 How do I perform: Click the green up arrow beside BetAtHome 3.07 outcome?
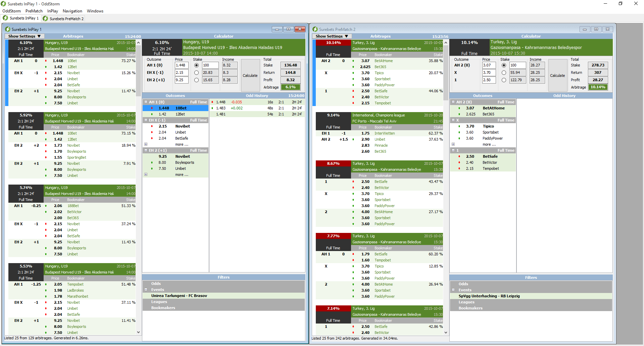coord(459,108)
